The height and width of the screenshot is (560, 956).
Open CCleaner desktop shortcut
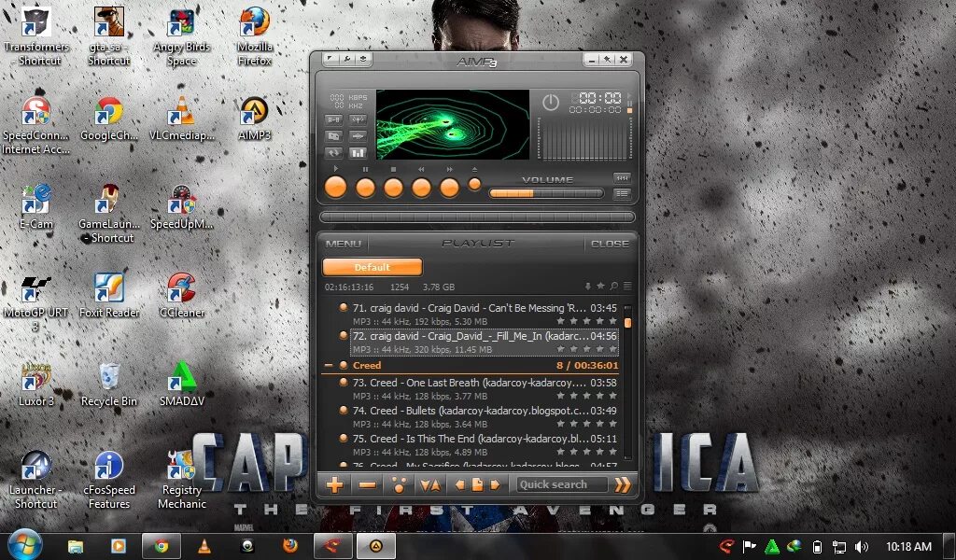click(x=182, y=296)
